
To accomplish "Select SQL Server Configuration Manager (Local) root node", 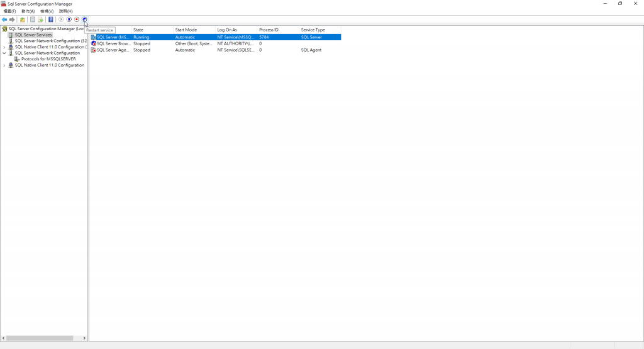I will 47,29.
